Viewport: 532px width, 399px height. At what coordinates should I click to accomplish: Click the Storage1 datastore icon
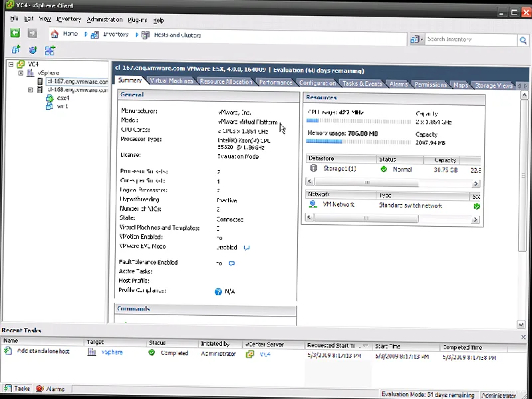click(313, 168)
